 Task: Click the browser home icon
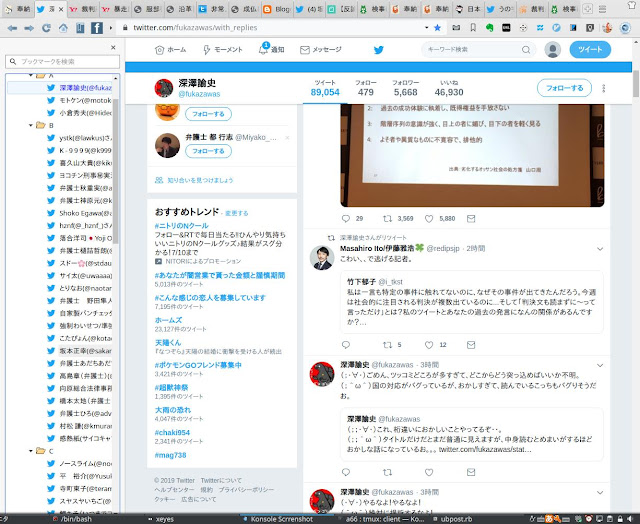point(63,28)
